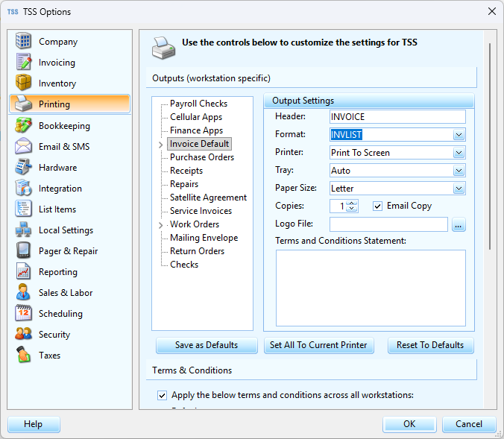Open the Inventory box icon
The width and height of the screenshot is (504, 439).
[x=24, y=83]
